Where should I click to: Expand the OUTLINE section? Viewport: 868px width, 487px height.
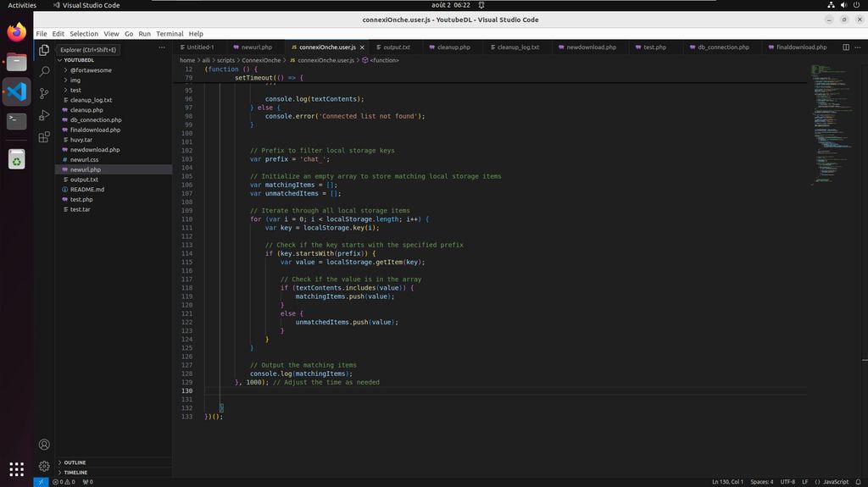pos(75,462)
